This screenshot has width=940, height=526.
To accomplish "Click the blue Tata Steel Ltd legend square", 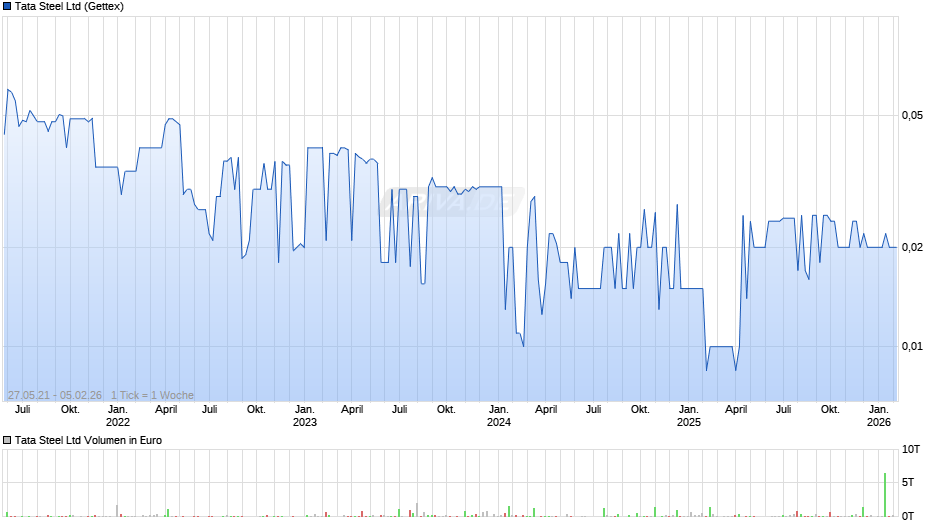I will pyautogui.click(x=7, y=7).
